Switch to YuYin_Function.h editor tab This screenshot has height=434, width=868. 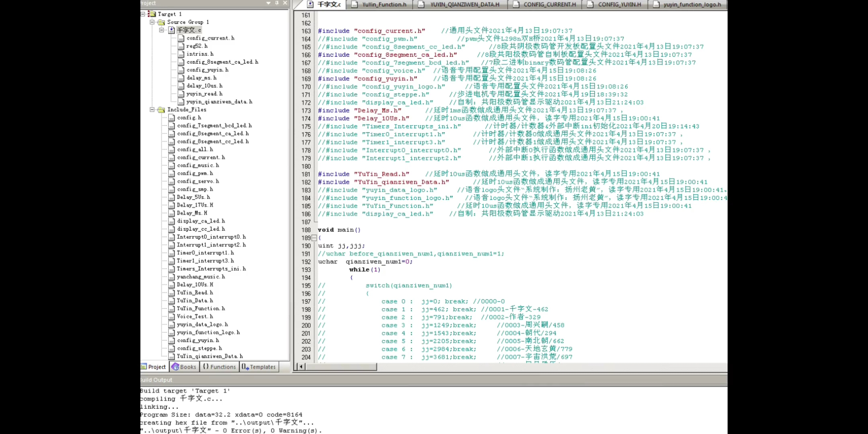[384, 4]
